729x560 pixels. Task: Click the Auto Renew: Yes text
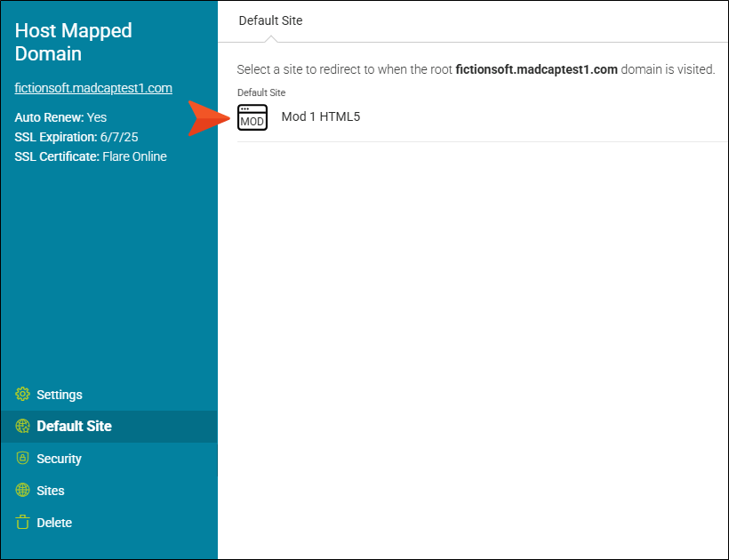click(60, 117)
